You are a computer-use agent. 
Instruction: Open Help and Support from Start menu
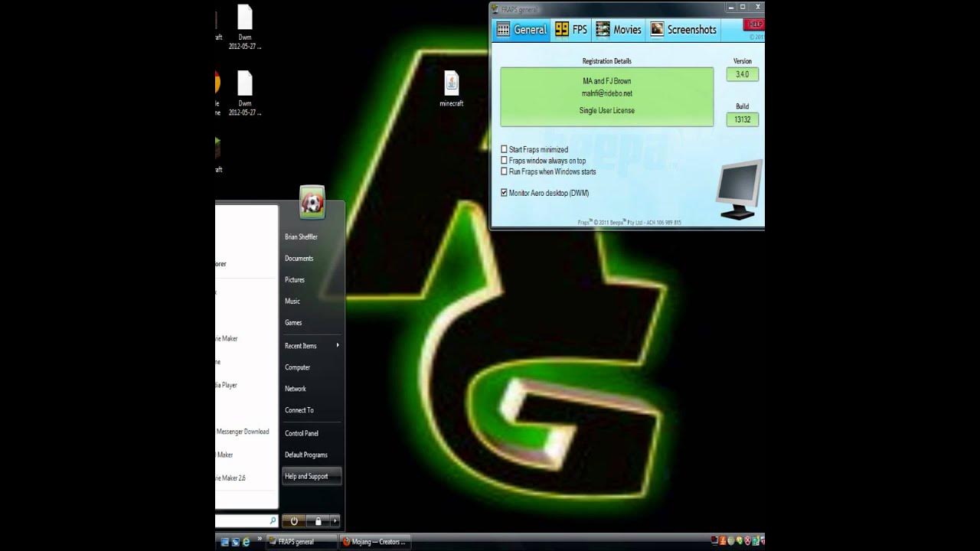click(x=312, y=476)
